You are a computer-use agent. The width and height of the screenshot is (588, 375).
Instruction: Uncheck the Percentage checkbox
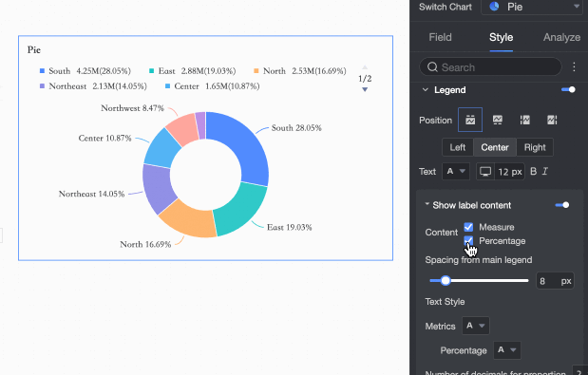(468, 240)
